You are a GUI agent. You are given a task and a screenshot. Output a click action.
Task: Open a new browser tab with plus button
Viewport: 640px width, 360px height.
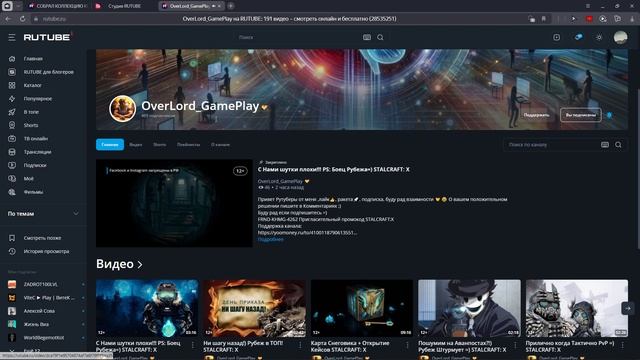[231, 6]
